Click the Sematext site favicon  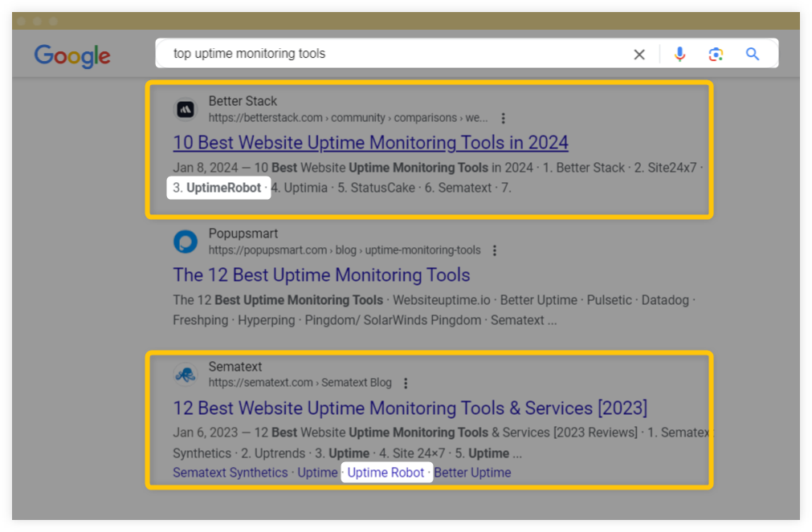[185, 374]
